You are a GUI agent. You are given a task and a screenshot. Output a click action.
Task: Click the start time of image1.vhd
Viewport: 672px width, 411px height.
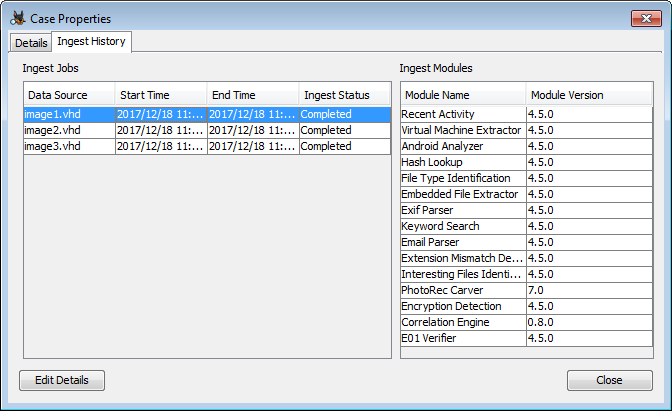161,114
